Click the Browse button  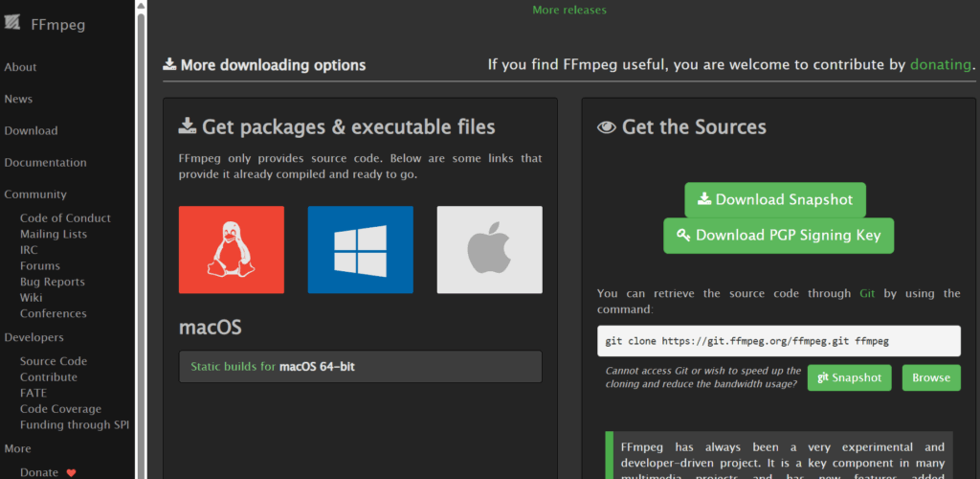(931, 377)
